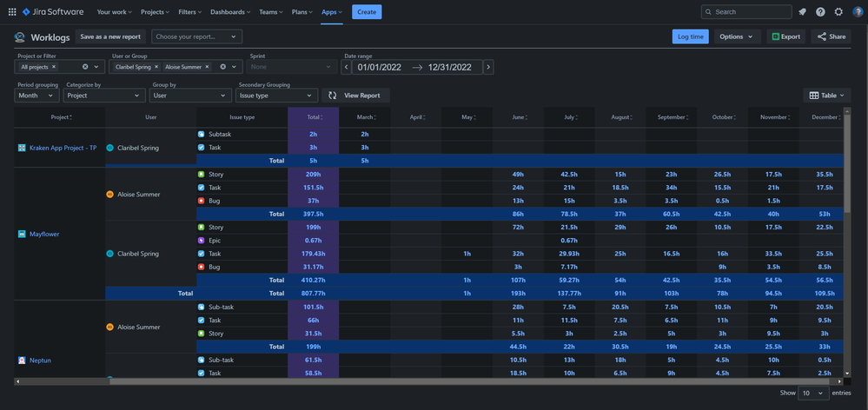Open the help question mark icon
Screen dimensions: 868x410
820,11
